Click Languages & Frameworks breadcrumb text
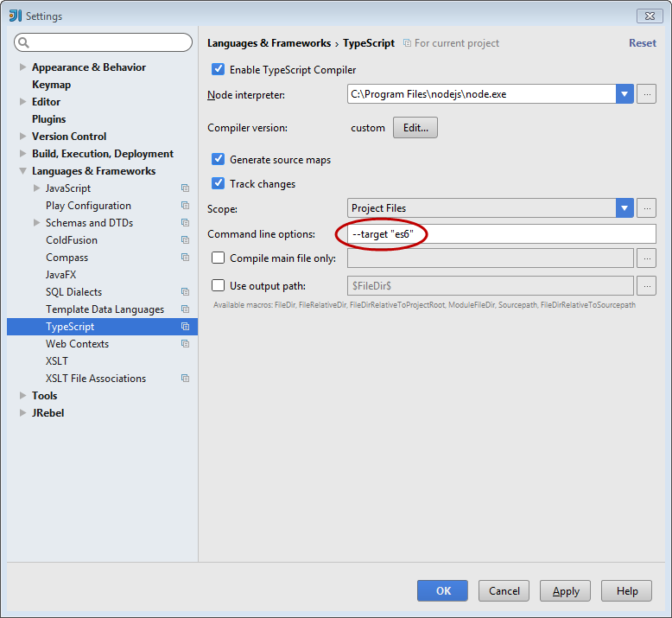 tap(269, 43)
